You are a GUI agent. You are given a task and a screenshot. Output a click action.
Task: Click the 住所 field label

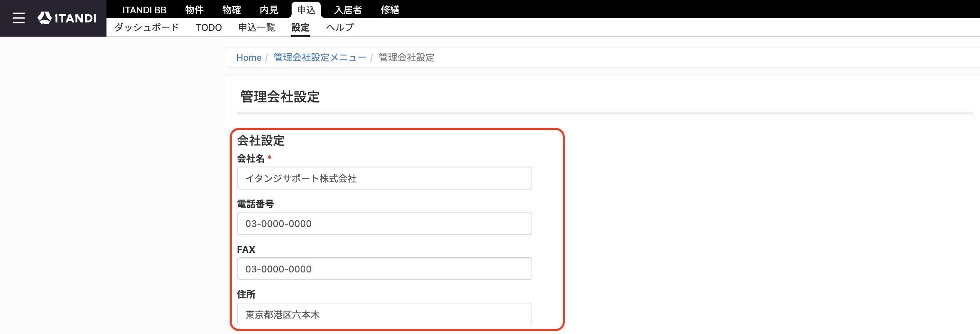point(246,294)
